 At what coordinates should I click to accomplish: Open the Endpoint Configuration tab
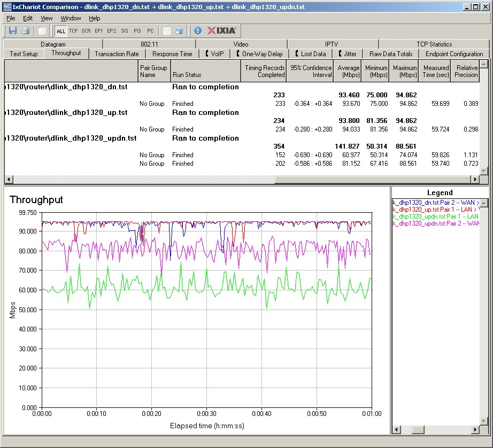(454, 54)
